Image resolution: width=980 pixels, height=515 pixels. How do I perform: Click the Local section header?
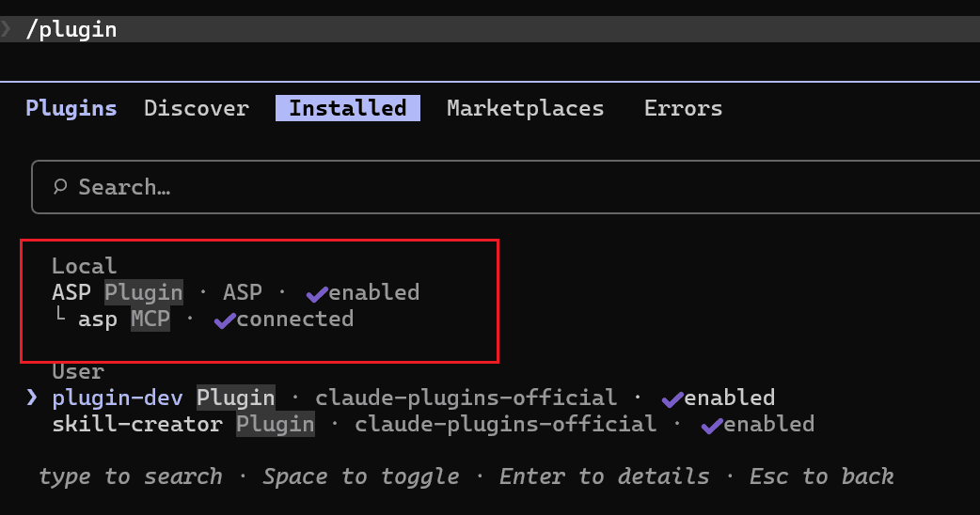point(84,266)
